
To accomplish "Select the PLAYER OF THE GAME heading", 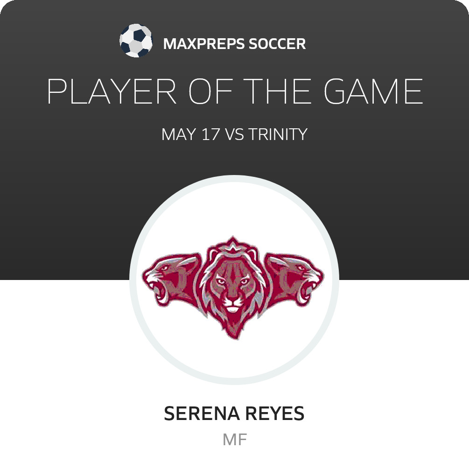I will [235, 91].
